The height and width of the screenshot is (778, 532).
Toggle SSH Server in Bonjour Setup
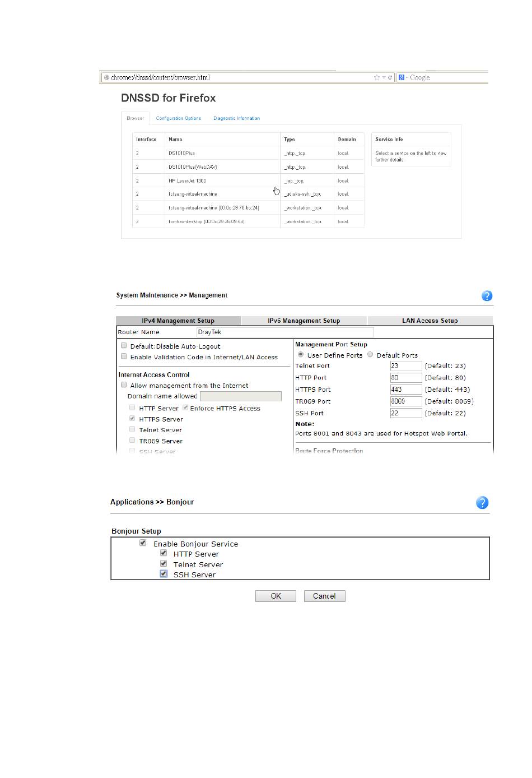point(164,573)
